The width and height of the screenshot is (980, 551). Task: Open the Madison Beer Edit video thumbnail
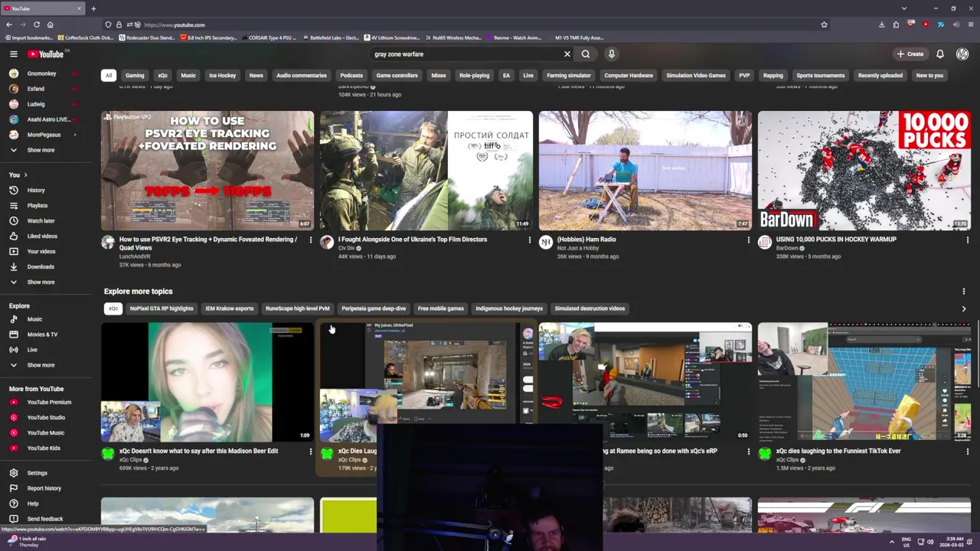(x=207, y=382)
